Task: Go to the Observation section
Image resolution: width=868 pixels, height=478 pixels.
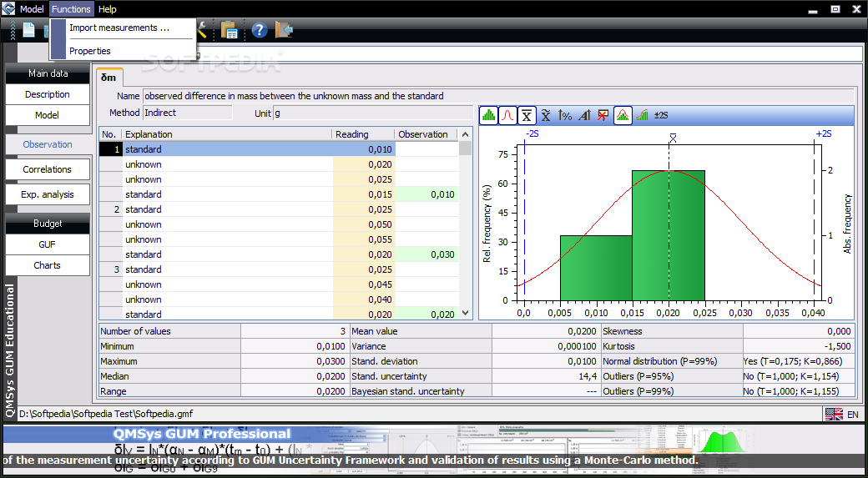Action: [x=48, y=144]
